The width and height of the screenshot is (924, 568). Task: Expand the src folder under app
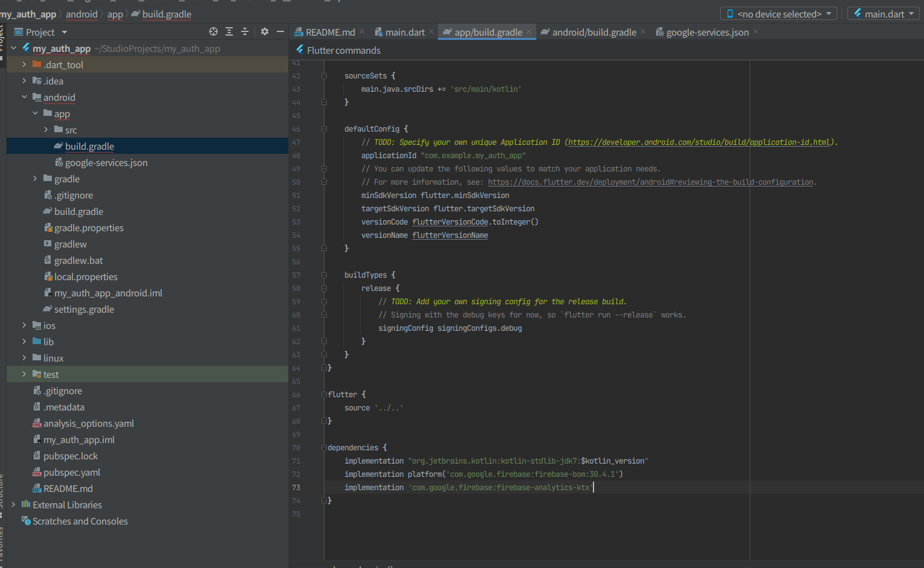click(x=46, y=130)
